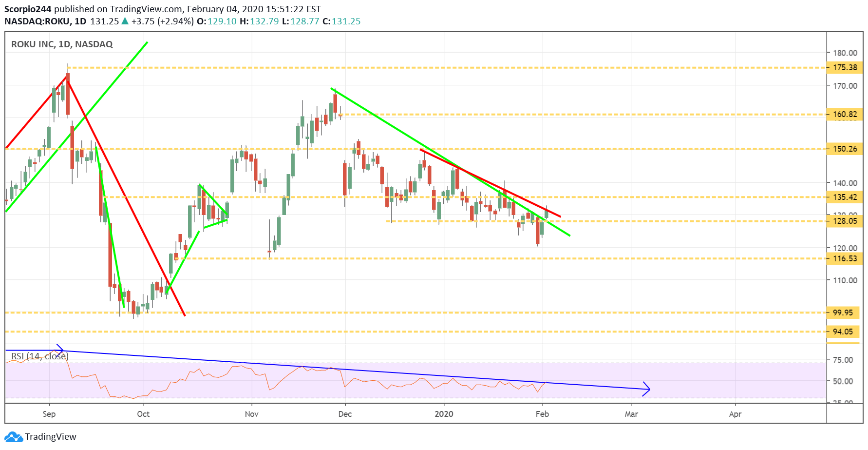The height and width of the screenshot is (450, 868).
Task: Click the 94.05 price level label
Action: 843,332
